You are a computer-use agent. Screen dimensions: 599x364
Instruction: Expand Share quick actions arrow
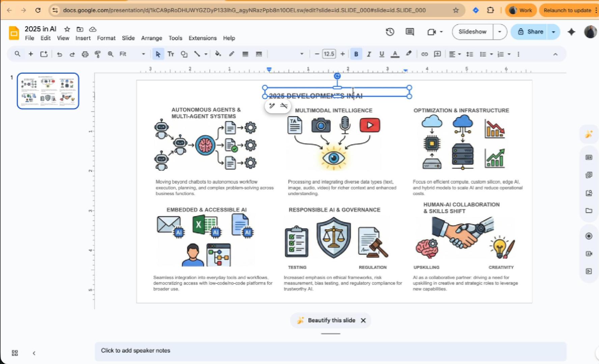coord(553,32)
